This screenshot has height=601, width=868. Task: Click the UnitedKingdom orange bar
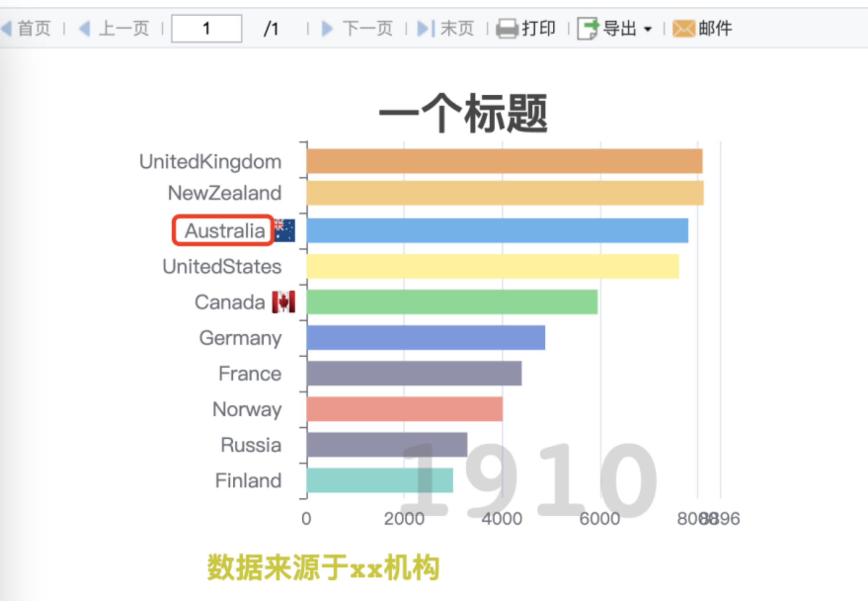point(504,161)
